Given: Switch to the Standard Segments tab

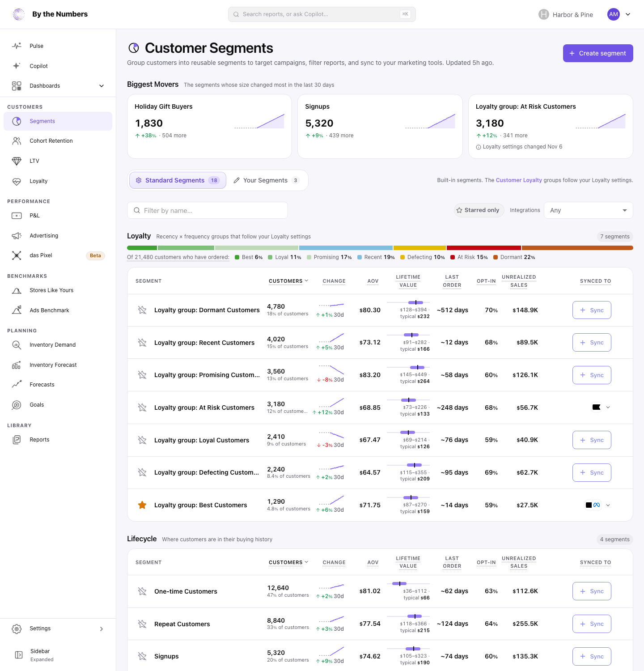Looking at the screenshot, I should (x=178, y=180).
